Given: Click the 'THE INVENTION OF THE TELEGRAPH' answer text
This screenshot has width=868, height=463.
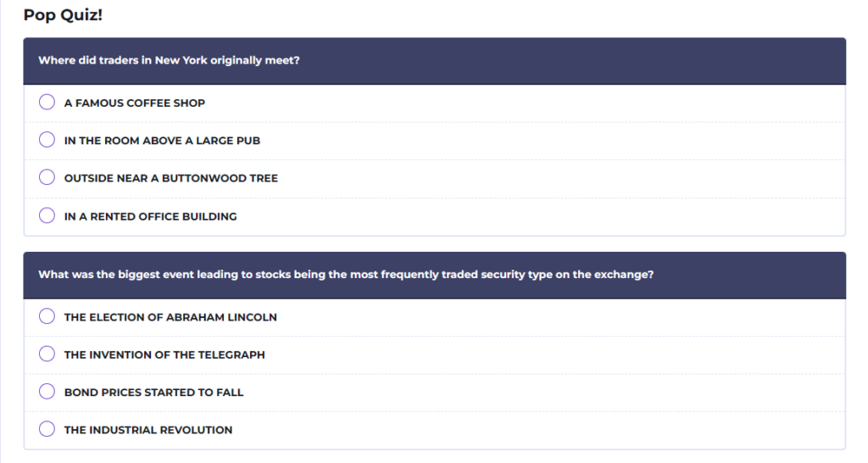Looking at the screenshot, I should pos(164,355).
